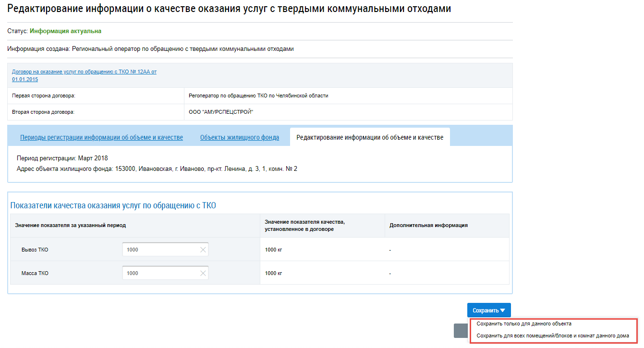This screenshot has height=348, width=644.
Task: Click the Информация актуальна status text
Action: tap(65, 31)
